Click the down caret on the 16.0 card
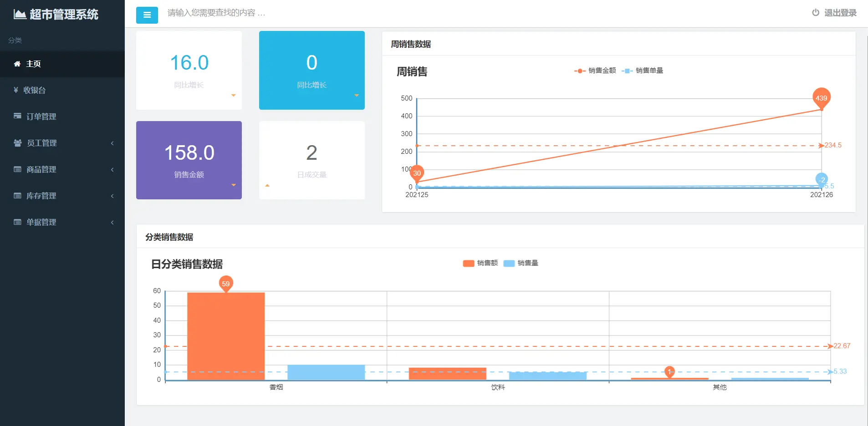868x426 pixels. click(234, 96)
